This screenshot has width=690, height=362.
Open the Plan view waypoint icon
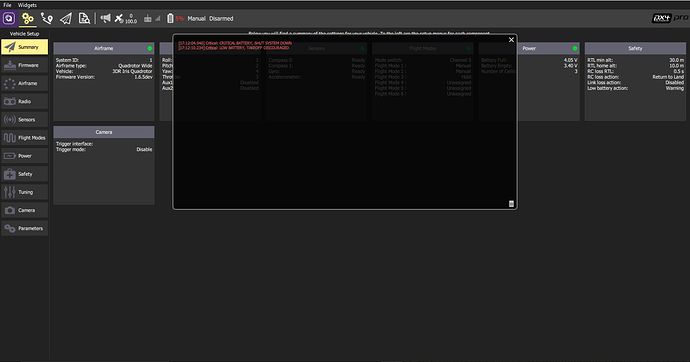(47, 18)
